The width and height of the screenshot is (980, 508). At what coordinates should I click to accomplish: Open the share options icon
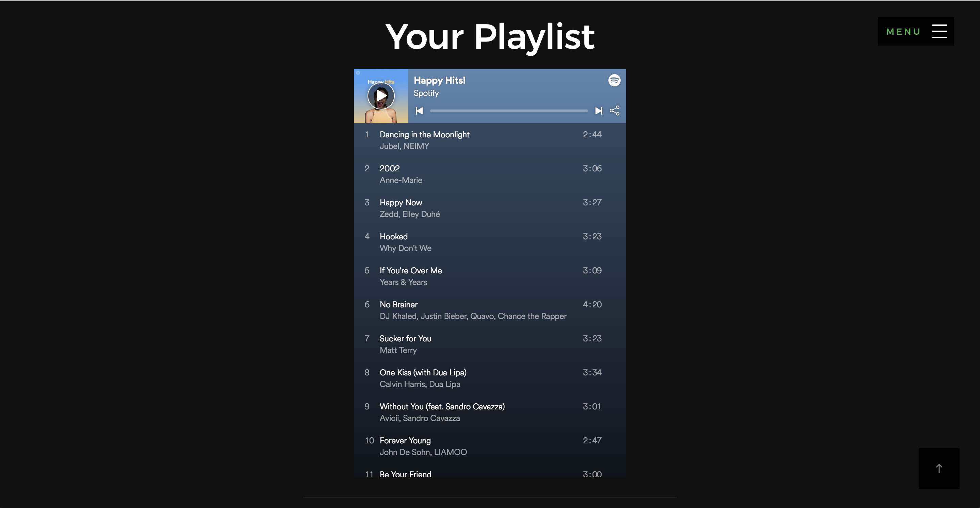[615, 111]
